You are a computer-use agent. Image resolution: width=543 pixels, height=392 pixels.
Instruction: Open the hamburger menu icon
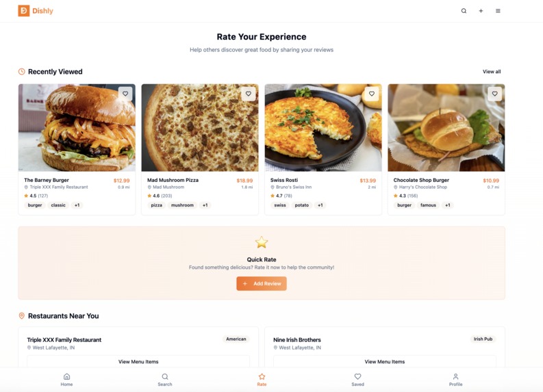498,11
